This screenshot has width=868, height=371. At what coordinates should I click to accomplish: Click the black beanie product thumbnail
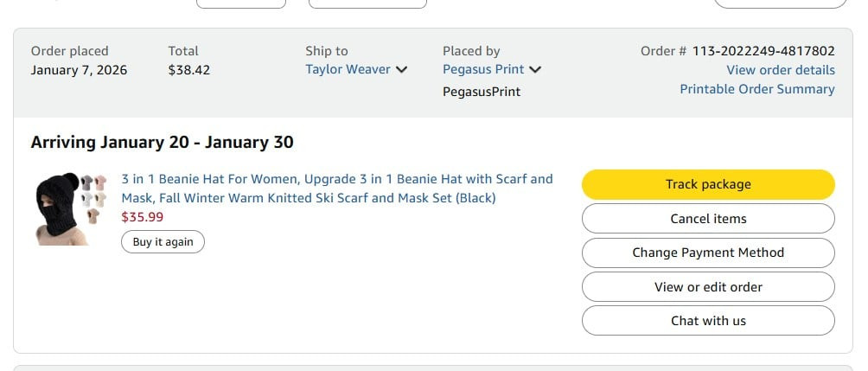point(70,208)
